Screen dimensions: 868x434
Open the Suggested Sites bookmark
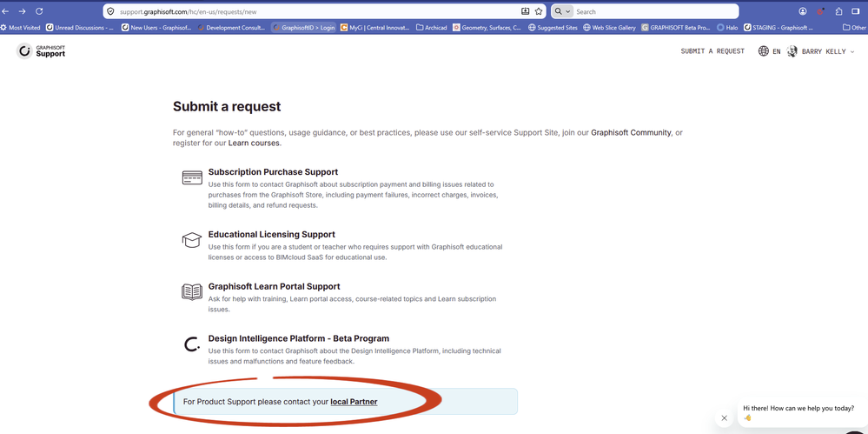tap(553, 27)
